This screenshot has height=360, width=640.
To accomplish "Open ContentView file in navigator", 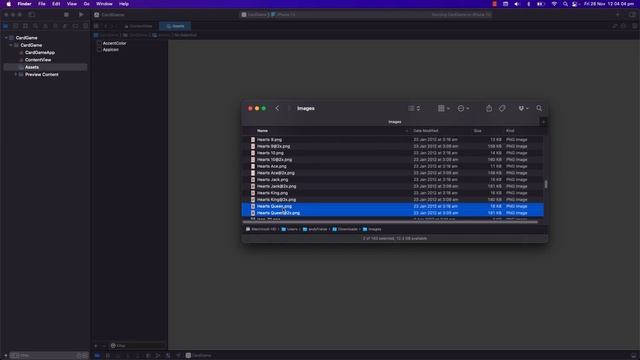I will pos(38,60).
